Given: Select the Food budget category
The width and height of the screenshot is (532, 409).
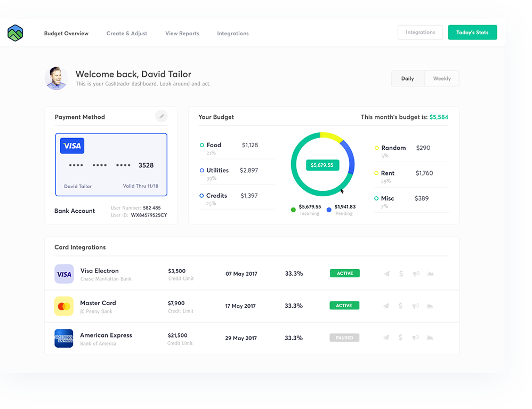Looking at the screenshot, I should (x=214, y=145).
